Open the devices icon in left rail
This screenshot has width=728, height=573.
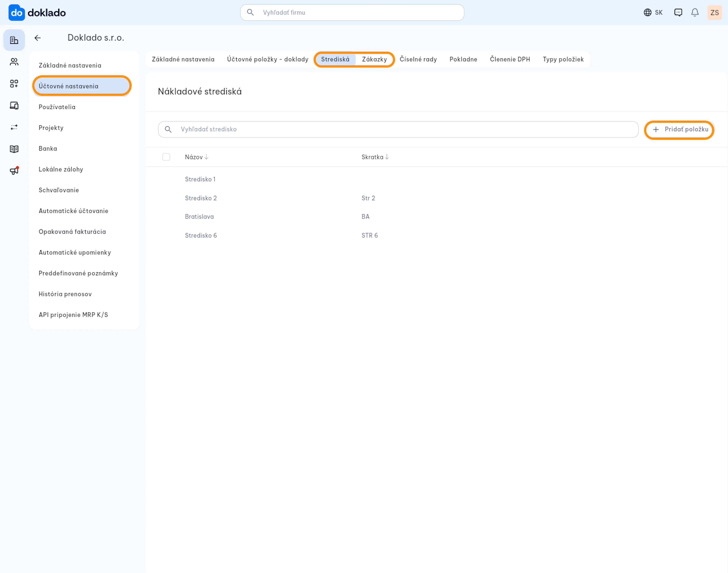(14, 105)
